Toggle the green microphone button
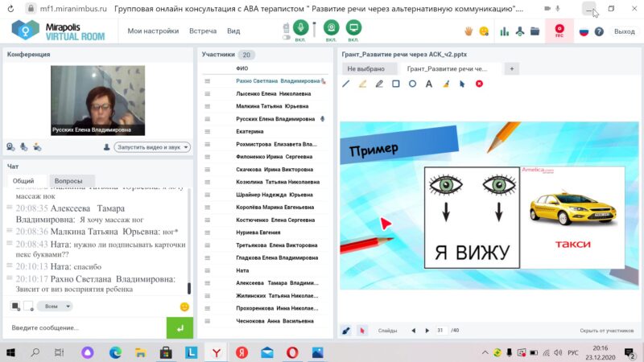Image resolution: width=644 pixels, height=362 pixels. [300, 27]
